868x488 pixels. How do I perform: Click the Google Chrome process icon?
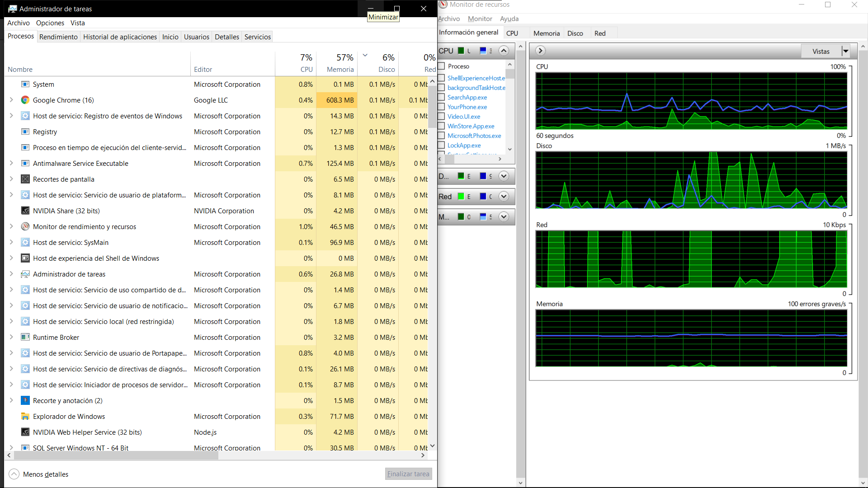[25, 100]
